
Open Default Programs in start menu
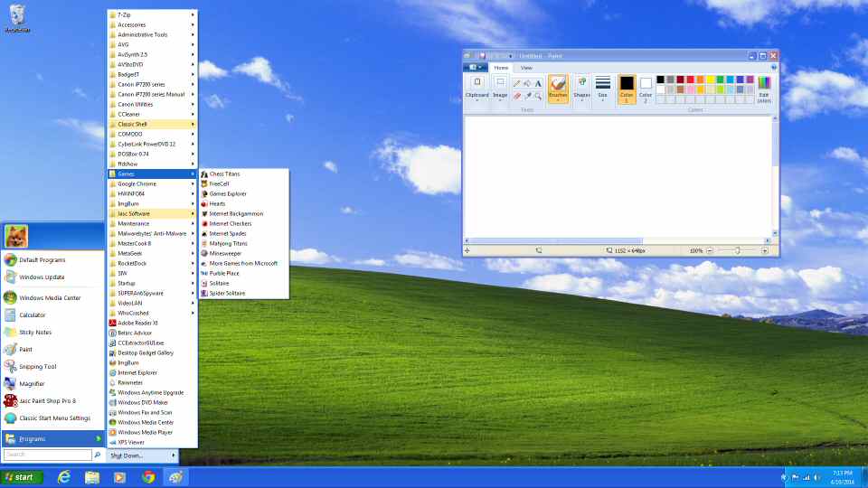53,259
